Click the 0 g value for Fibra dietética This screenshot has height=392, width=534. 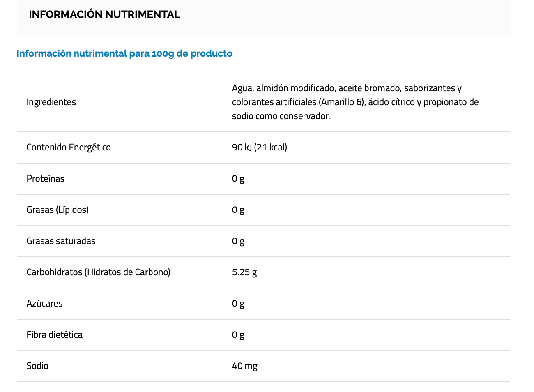[x=238, y=335]
